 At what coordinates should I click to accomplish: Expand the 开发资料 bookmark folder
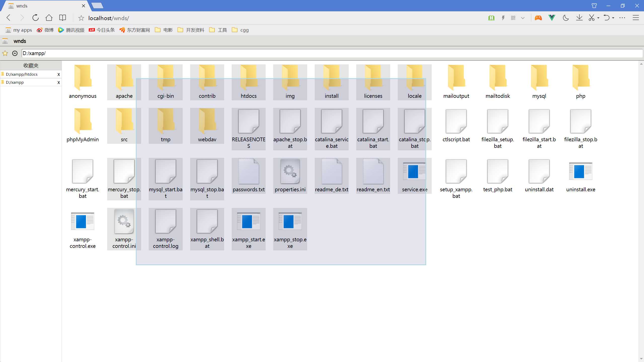(191, 30)
